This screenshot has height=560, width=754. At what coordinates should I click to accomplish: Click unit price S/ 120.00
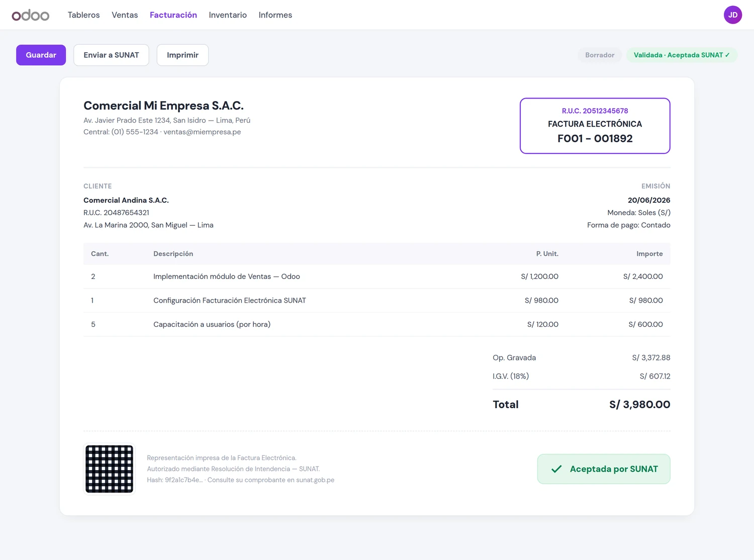(x=543, y=324)
